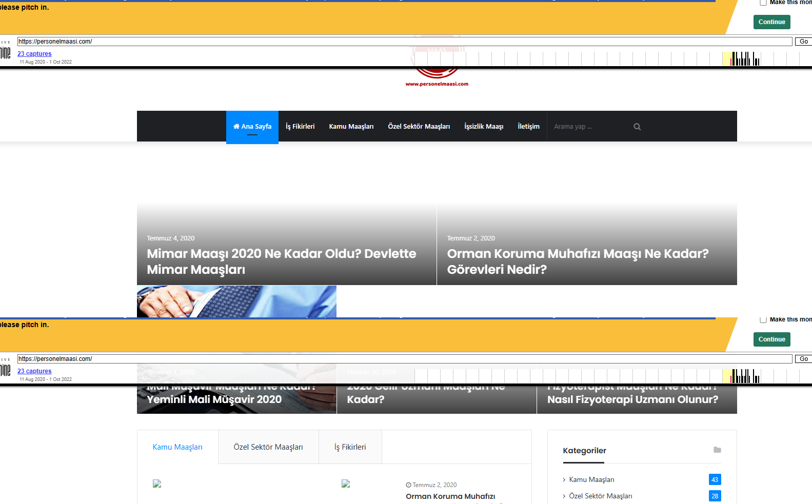Open '23 captures' link in the lower Wayback toolbar
812x504 pixels.
34,371
